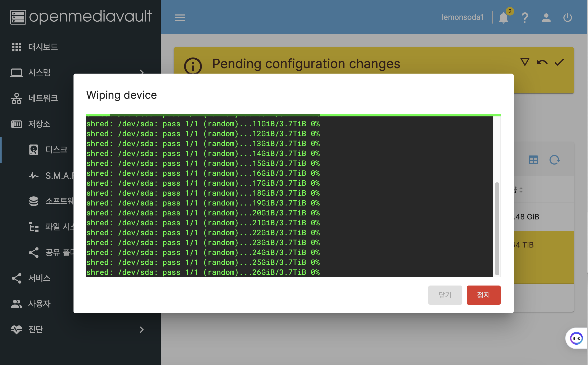
Task: Open 대시보드 in sidebar
Action: pyautogui.click(x=43, y=47)
